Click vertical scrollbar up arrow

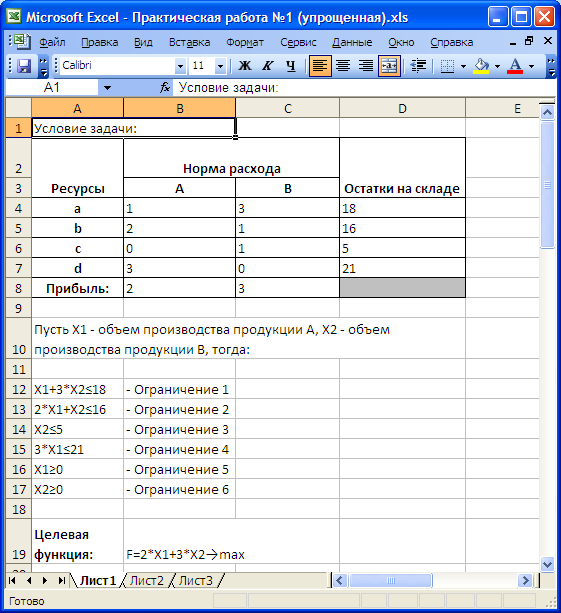tap(547, 113)
